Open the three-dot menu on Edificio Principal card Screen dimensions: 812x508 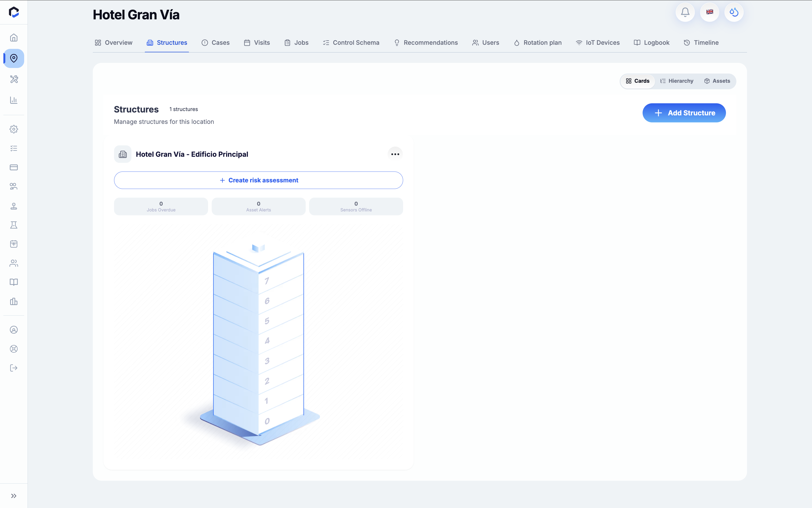[x=395, y=154]
